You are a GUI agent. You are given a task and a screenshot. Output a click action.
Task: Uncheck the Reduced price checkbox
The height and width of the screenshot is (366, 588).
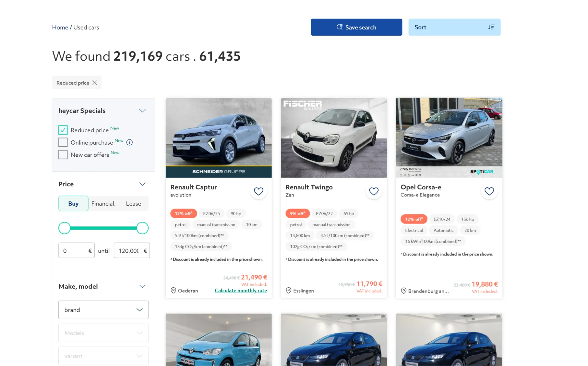(x=63, y=130)
